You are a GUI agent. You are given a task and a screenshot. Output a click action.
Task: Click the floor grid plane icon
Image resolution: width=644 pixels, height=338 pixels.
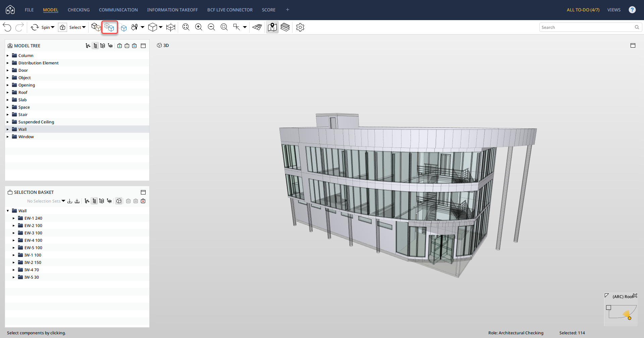tap(257, 27)
